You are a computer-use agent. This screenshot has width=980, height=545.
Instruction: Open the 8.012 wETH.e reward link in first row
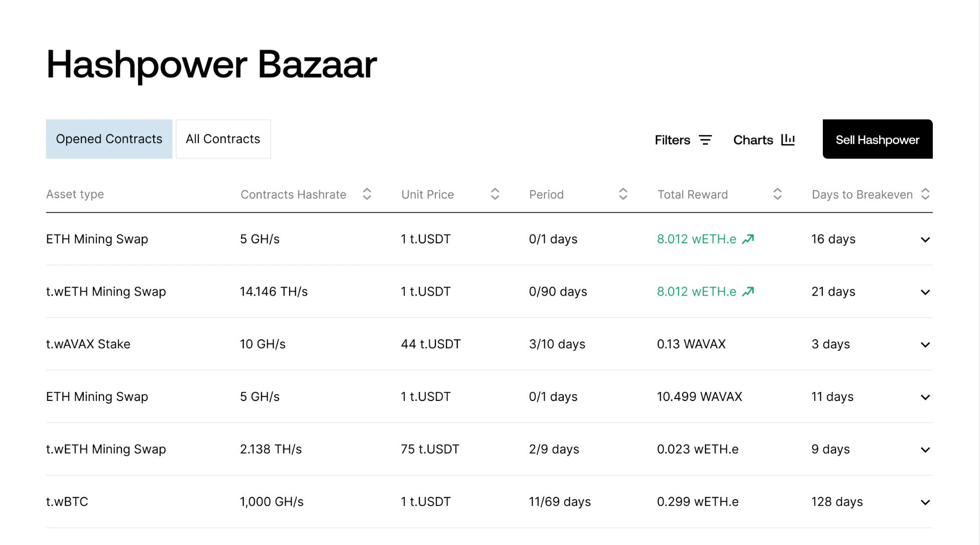[x=696, y=239]
